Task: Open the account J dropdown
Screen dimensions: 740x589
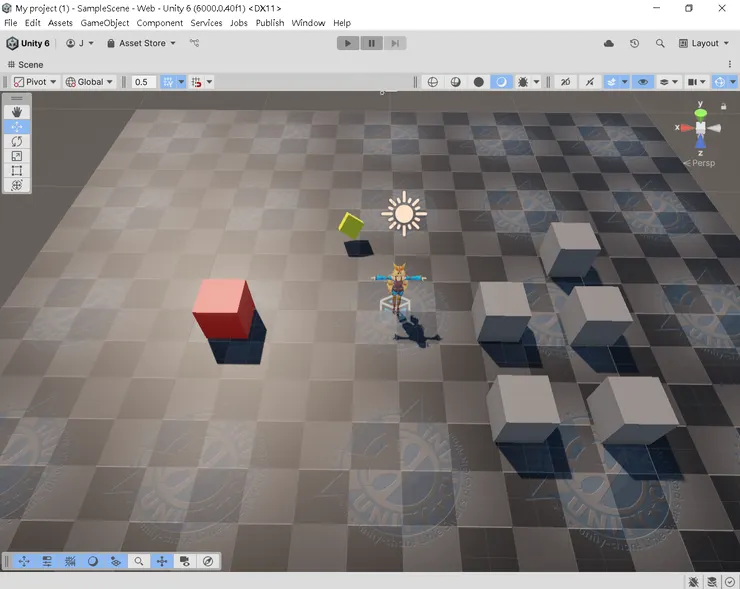Action: click(80, 43)
